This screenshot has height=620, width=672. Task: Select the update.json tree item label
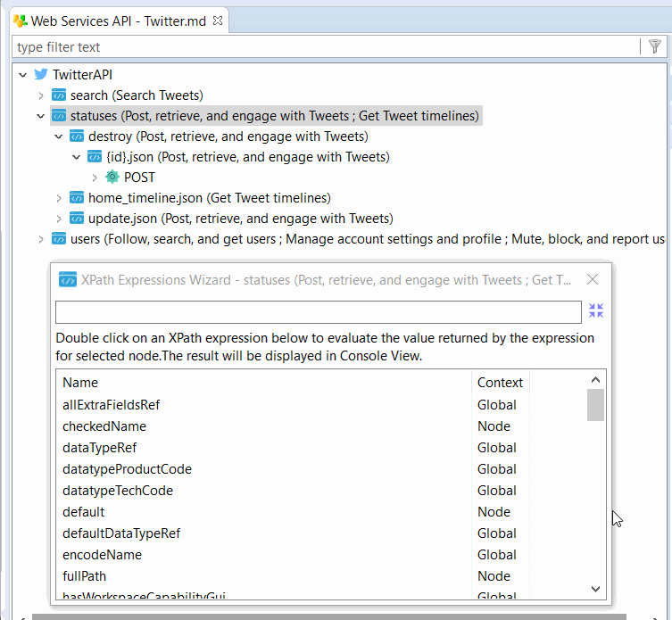pyautogui.click(x=240, y=219)
